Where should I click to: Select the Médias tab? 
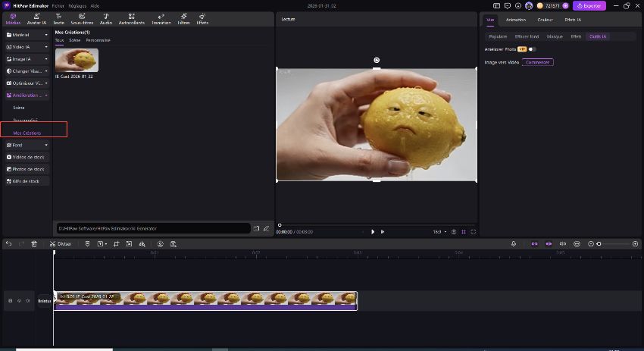tap(13, 19)
